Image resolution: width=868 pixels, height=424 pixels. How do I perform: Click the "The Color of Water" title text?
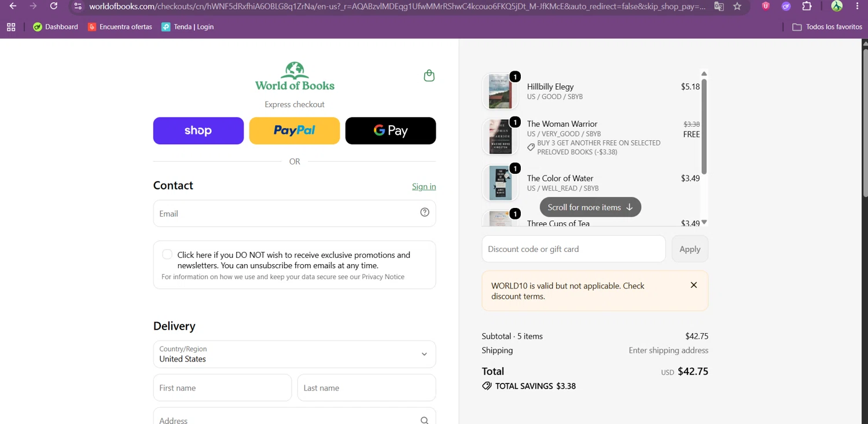[560, 178]
